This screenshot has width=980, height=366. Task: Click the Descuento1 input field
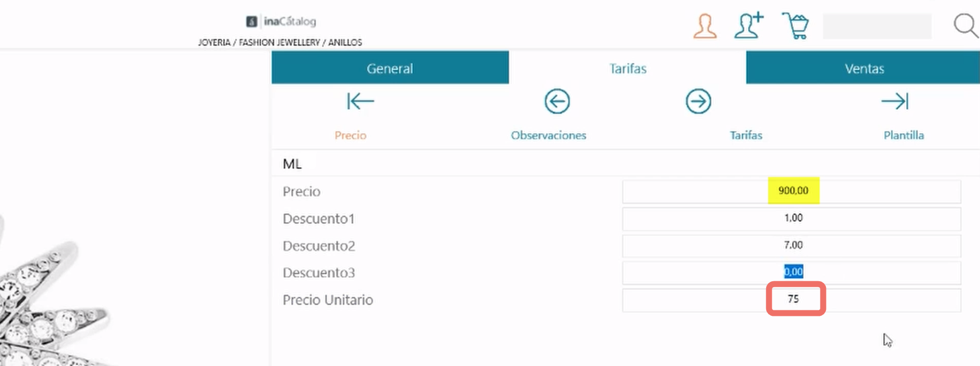(x=792, y=218)
